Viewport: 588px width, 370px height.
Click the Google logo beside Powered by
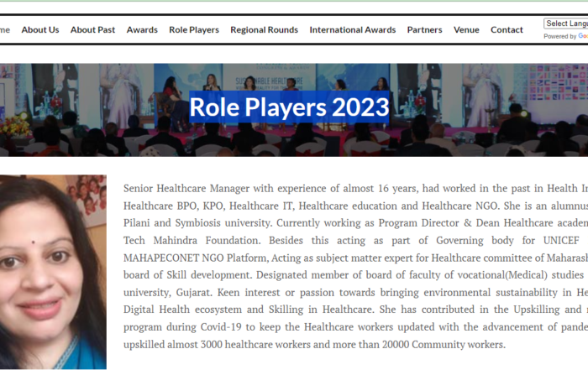click(583, 36)
